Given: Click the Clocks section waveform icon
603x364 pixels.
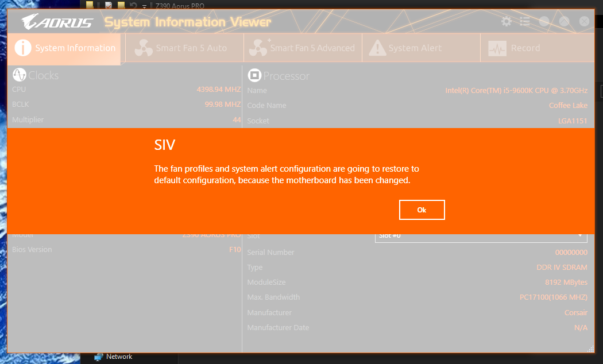Looking at the screenshot, I should coord(19,75).
